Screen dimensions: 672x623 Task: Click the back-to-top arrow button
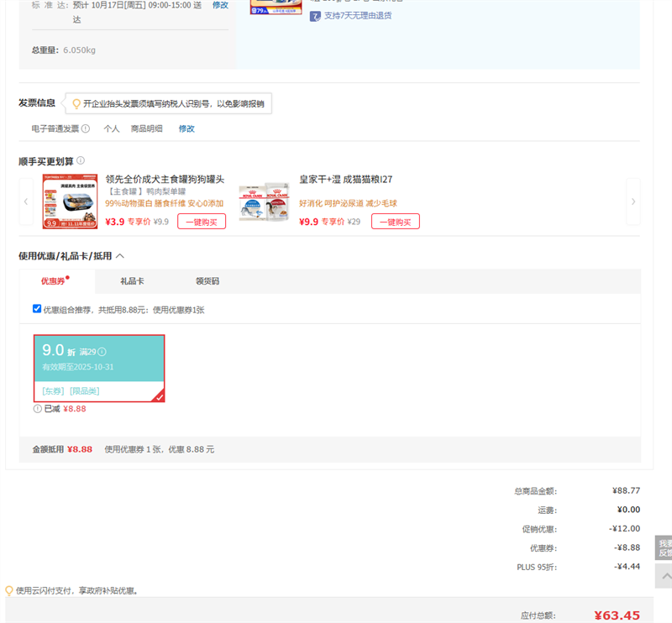[664, 576]
